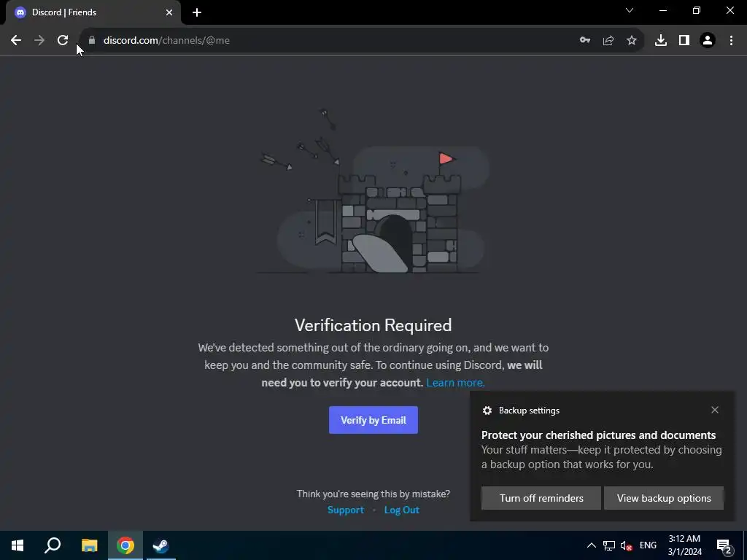Open the taskbar clock and date
This screenshot has width=747, height=560.
[x=684, y=545]
